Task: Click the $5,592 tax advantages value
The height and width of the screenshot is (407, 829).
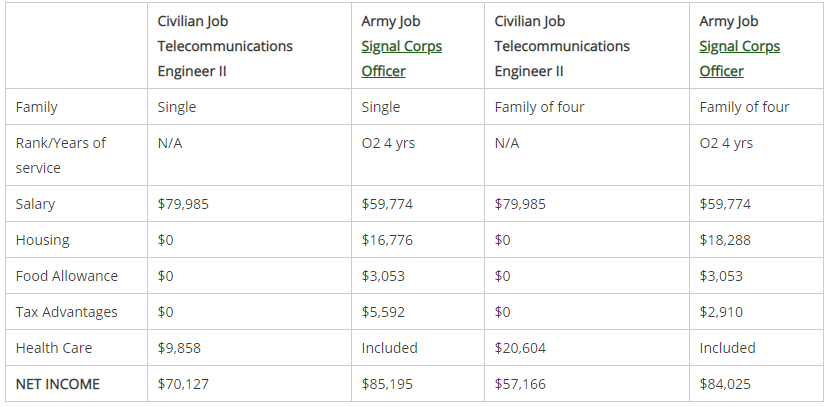Action: pyautogui.click(x=383, y=312)
